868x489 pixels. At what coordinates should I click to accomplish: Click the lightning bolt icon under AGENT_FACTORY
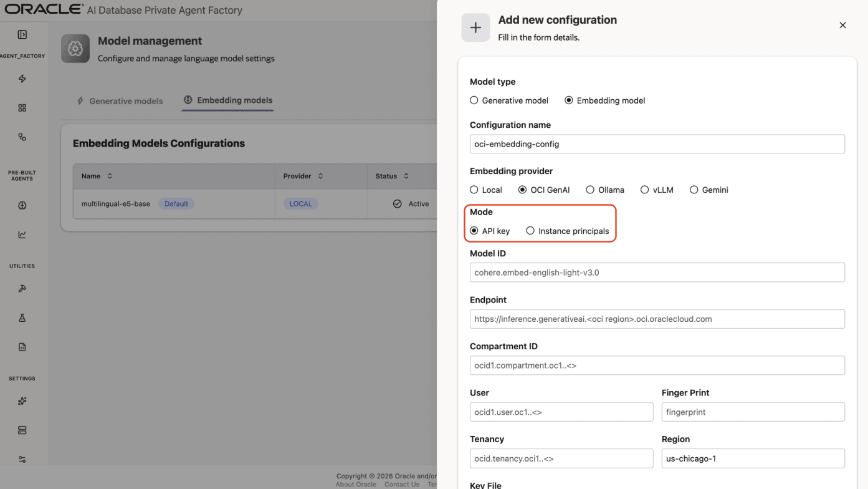[22, 79]
